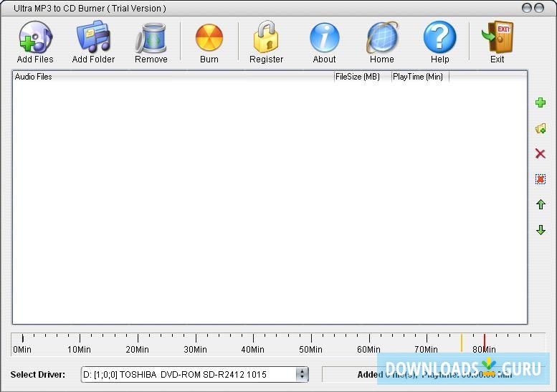Click the first round title bar button
The image size is (557, 392).
tap(527, 8)
